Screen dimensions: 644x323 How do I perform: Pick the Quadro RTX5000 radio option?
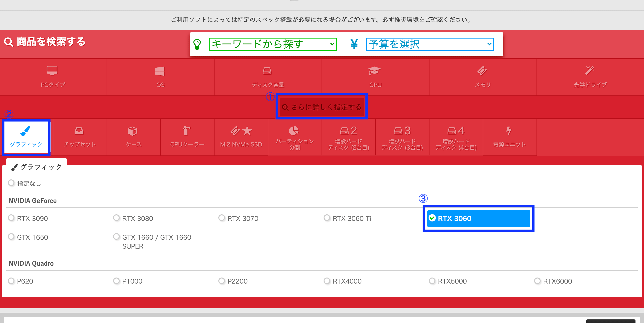(x=432, y=281)
